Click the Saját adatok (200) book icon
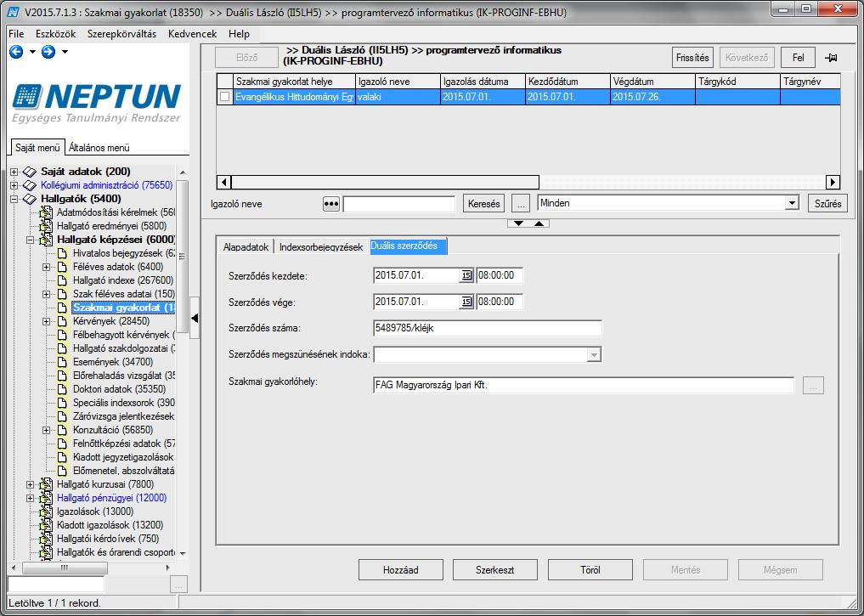Viewport: 864px width, 616px height. coord(30,172)
